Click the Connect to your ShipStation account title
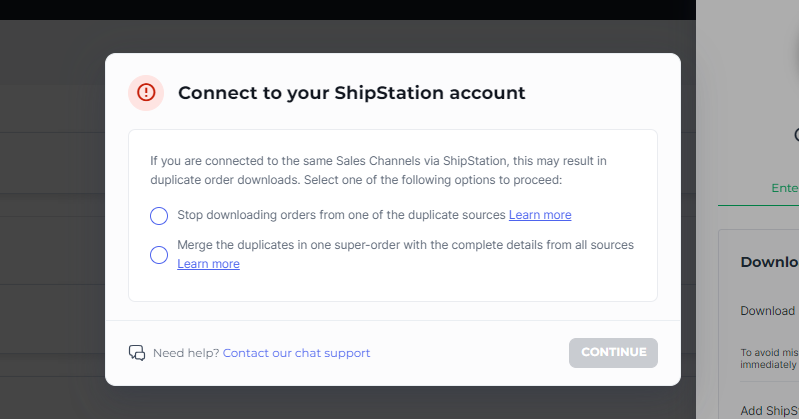This screenshot has height=419, width=799. (352, 93)
